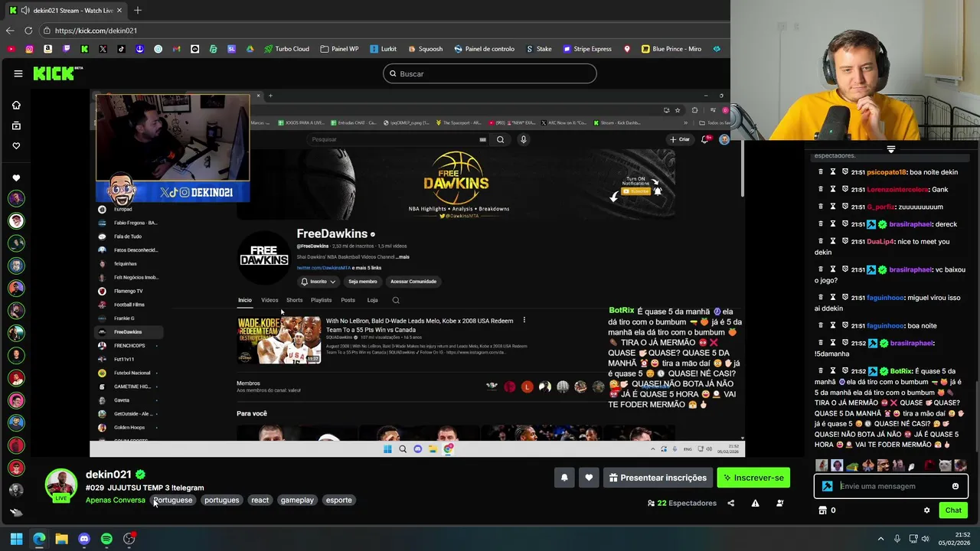Open the chat emoji picker
980x551 pixels.
955,486
